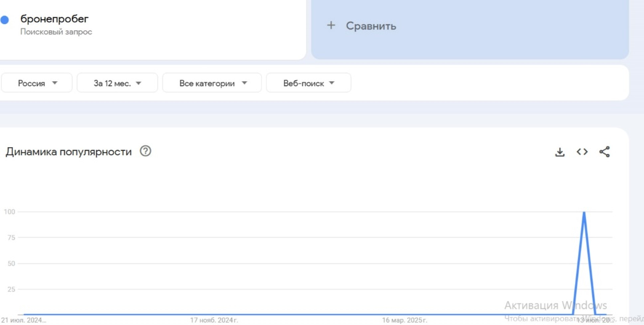Image resolution: width=644 pixels, height=325 pixels.
Task: Expand the За 12 мес. time range dropdown
Action: [117, 83]
